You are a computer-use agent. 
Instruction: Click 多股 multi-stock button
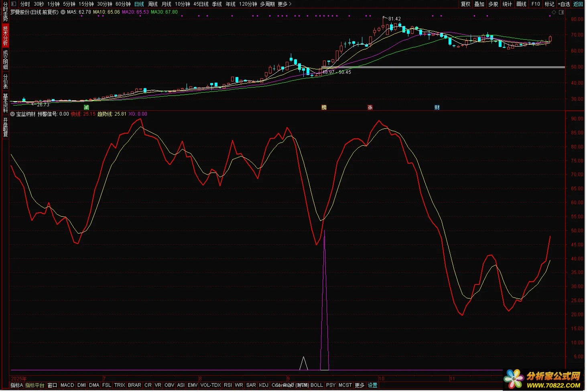coord(493,4)
